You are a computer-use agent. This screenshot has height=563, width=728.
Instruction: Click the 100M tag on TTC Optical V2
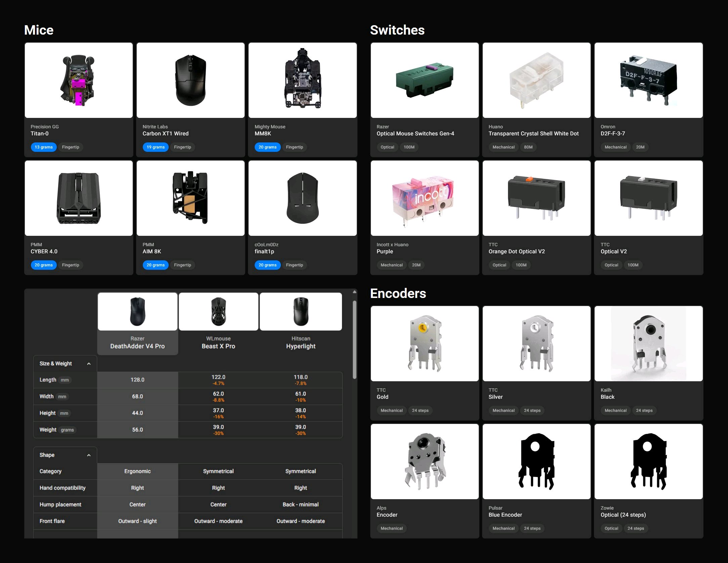[633, 265]
